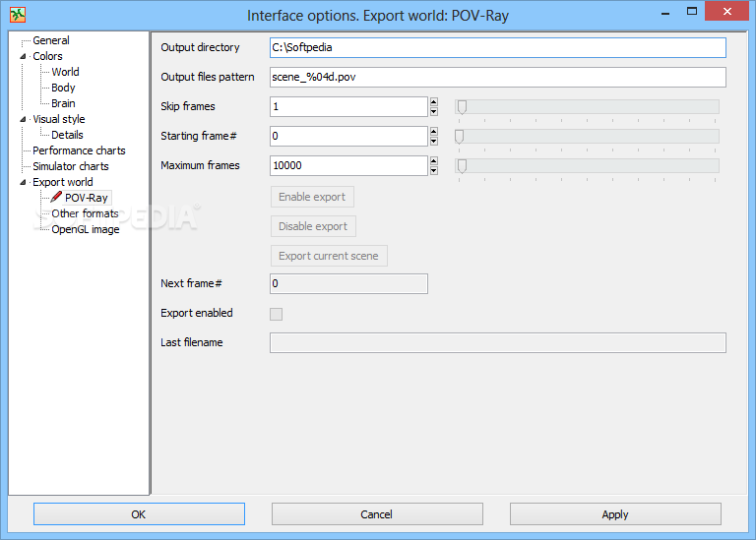Open Body colors page
756x540 pixels.
[63, 88]
